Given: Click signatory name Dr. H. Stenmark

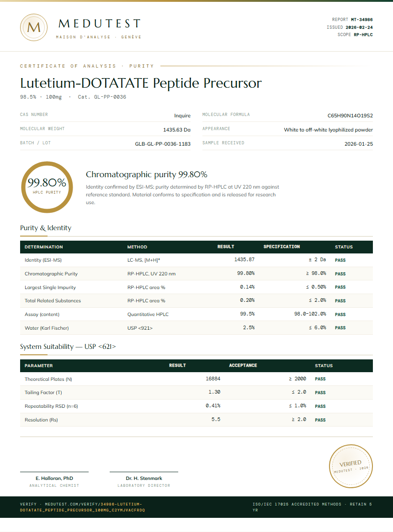Looking at the screenshot, I should (x=144, y=479).
